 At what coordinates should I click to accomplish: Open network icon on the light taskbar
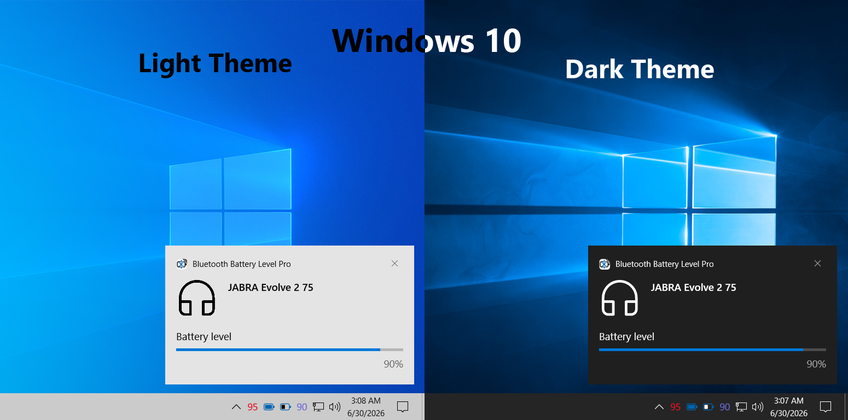pyautogui.click(x=319, y=407)
